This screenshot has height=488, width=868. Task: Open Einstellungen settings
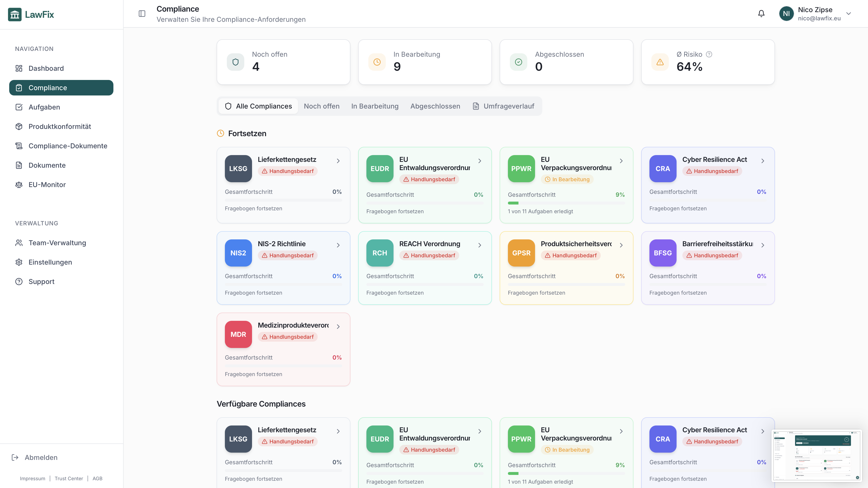(61, 262)
